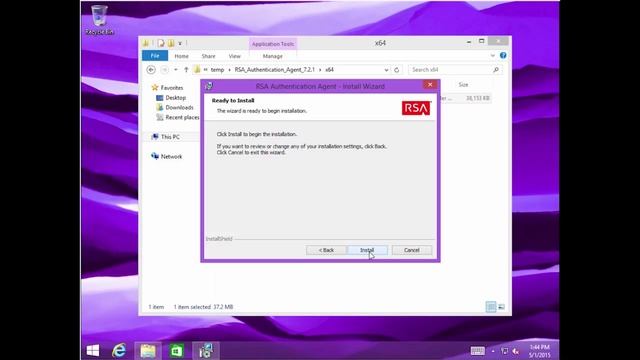The width and height of the screenshot is (640, 360).
Task: Click installer taskbar icon
Action: (206, 350)
